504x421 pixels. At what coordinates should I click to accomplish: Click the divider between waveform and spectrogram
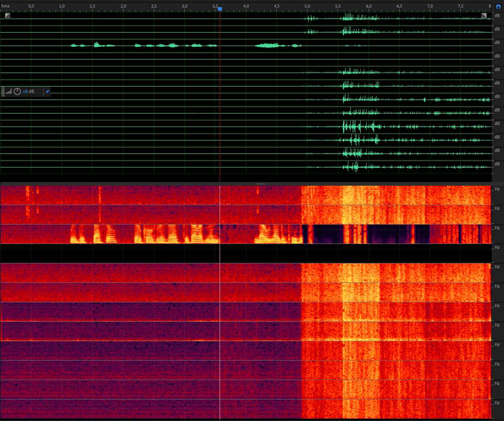(260, 184)
